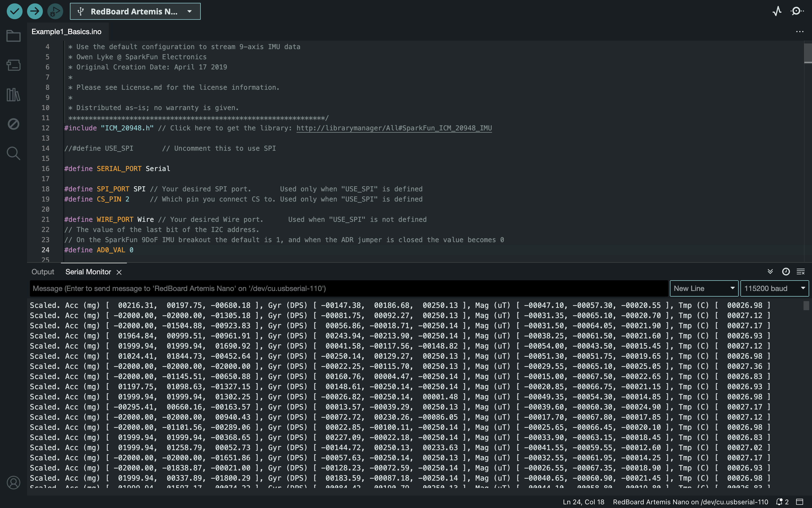Toggle the bottom panel from status bar

point(800,502)
